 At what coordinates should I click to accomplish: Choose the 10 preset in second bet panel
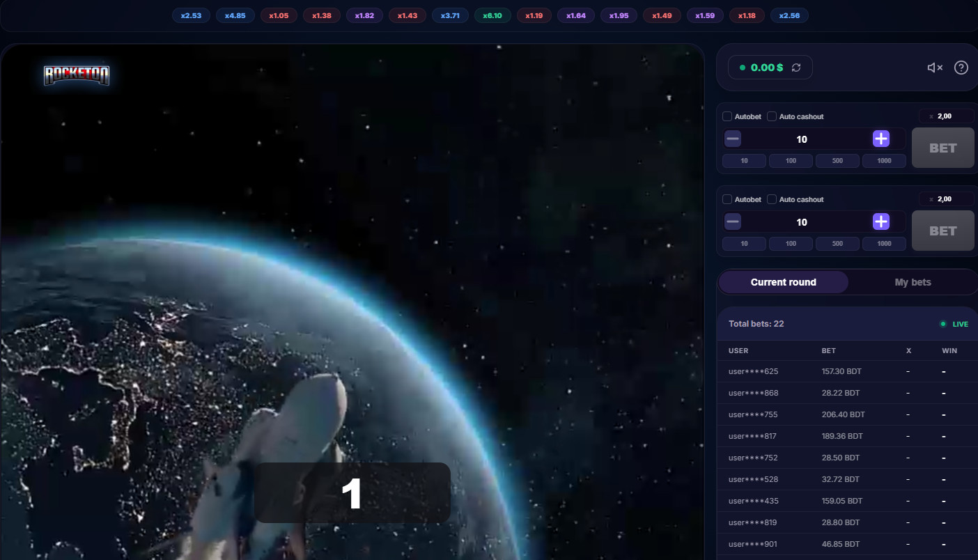[744, 244]
